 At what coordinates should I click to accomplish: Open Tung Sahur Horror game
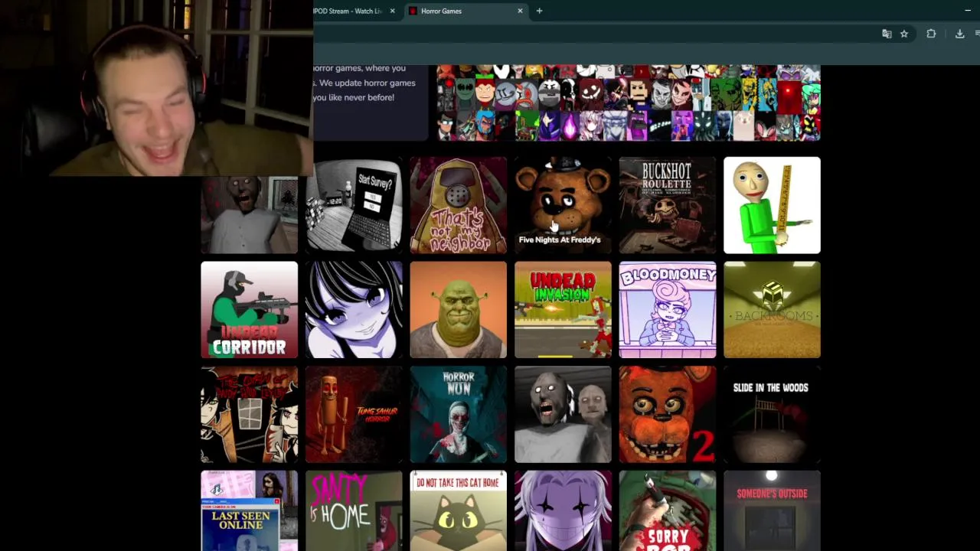coord(354,415)
